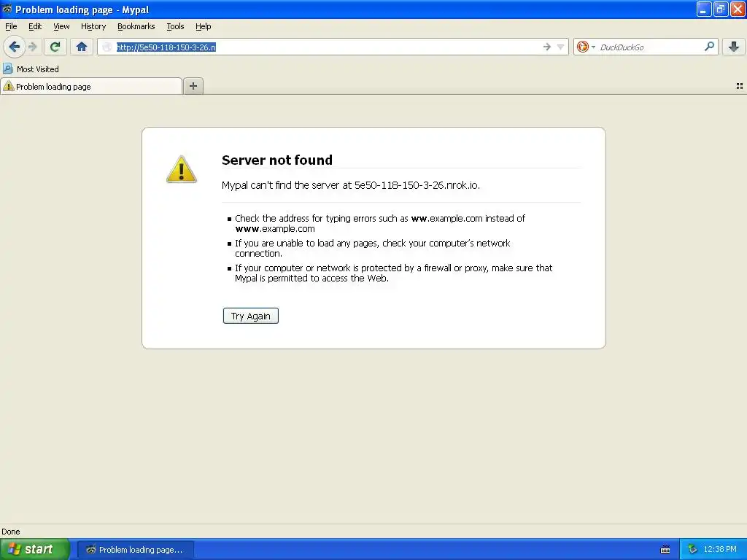Go back to the previous page
This screenshot has height=560, width=747.
[14, 47]
